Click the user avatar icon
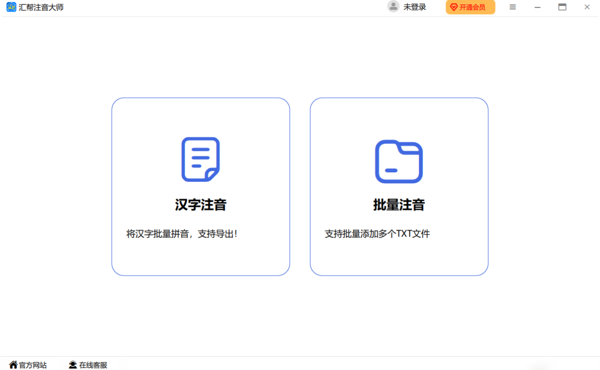Viewport: 600px width, 370px height. pyautogui.click(x=393, y=7)
